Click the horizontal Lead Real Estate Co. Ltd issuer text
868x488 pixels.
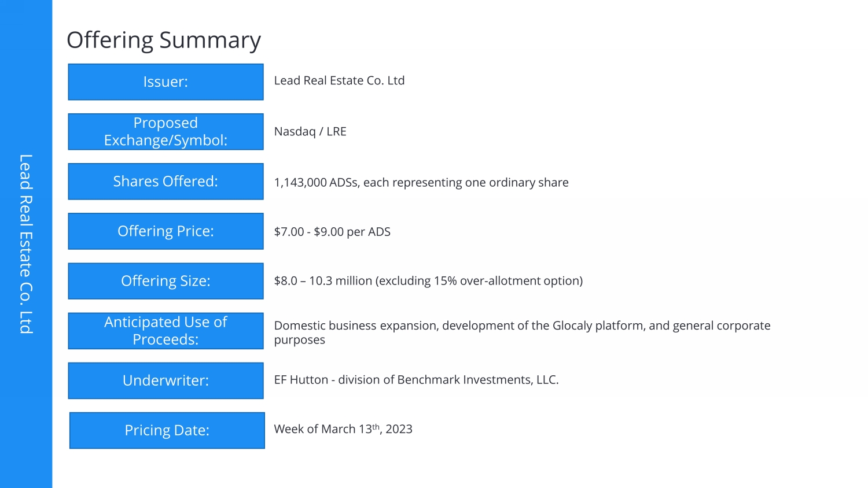pos(339,81)
